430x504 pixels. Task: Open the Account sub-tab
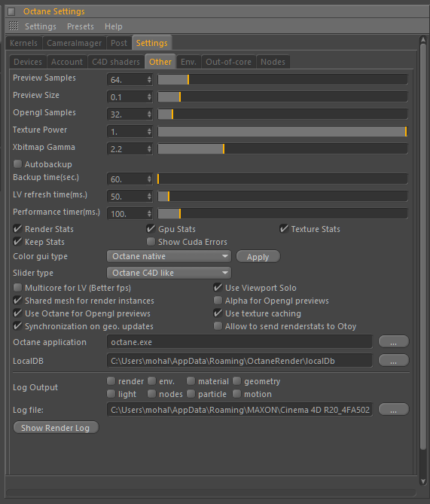(x=67, y=62)
